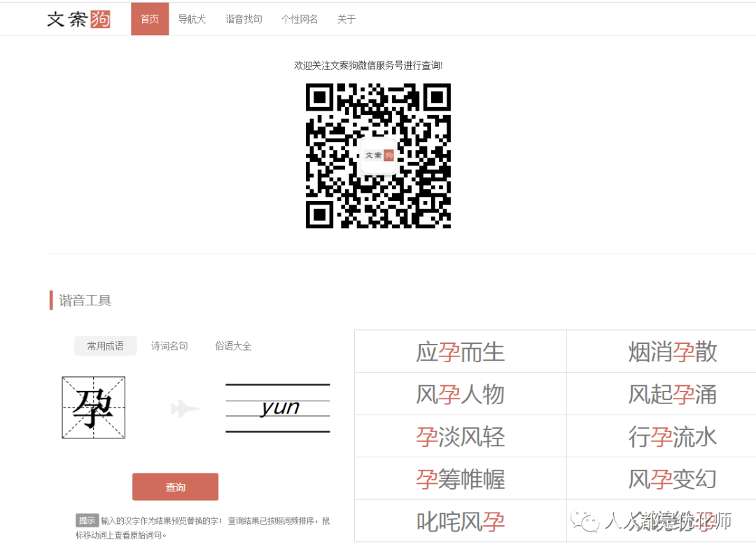Click the yun pinyin field
This screenshot has width=756, height=554.
click(278, 408)
